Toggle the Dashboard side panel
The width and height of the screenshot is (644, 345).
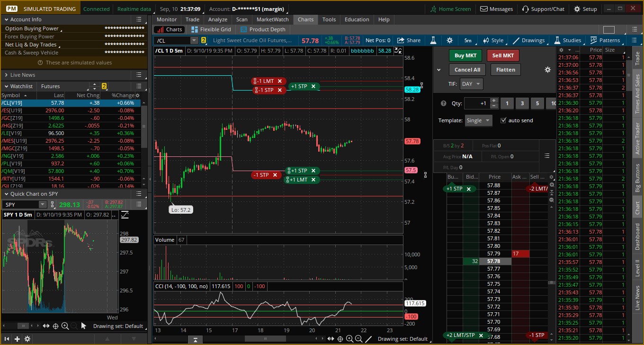pos(637,236)
